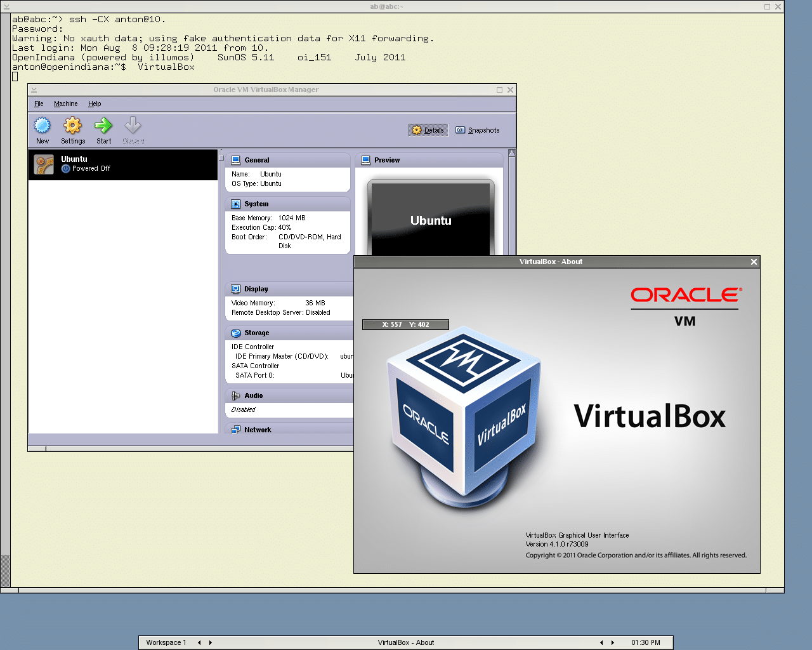This screenshot has height=650, width=812.
Task: Switch to next workspace with right arrow
Action: pos(211,642)
